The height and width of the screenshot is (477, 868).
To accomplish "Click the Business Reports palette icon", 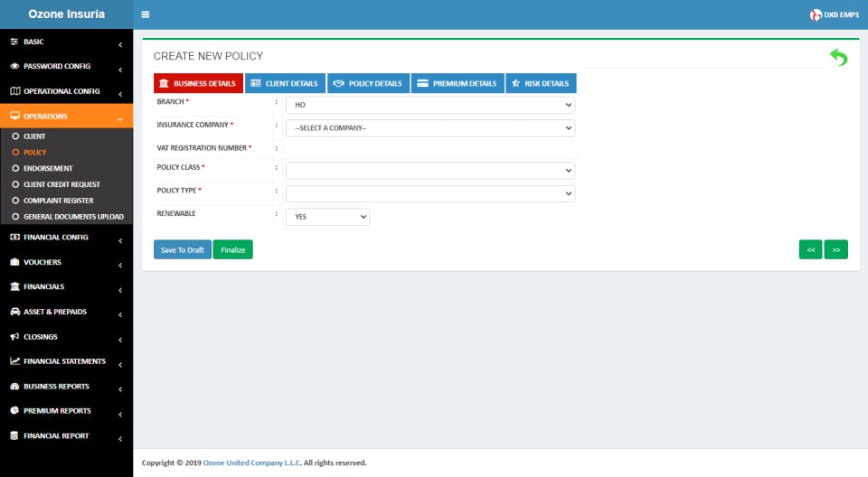I will click(15, 387).
